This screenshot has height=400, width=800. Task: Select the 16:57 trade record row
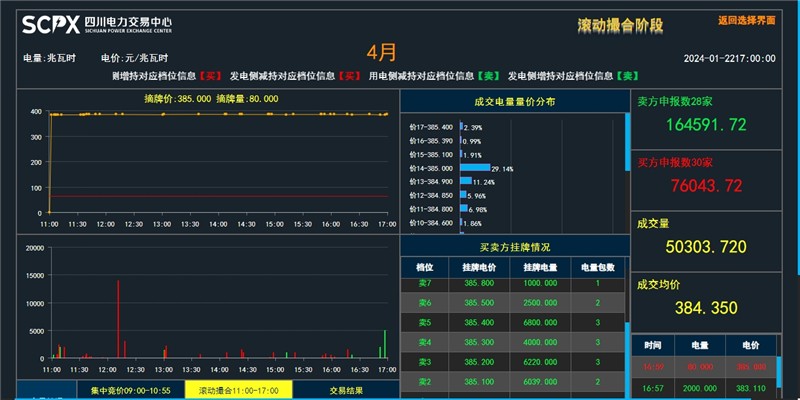pyautogui.click(x=715, y=386)
